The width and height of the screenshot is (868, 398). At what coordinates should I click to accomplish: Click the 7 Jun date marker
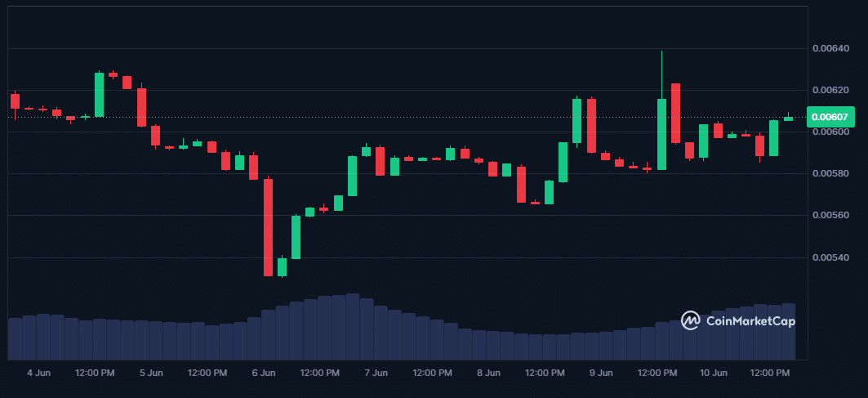tap(376, 373)
